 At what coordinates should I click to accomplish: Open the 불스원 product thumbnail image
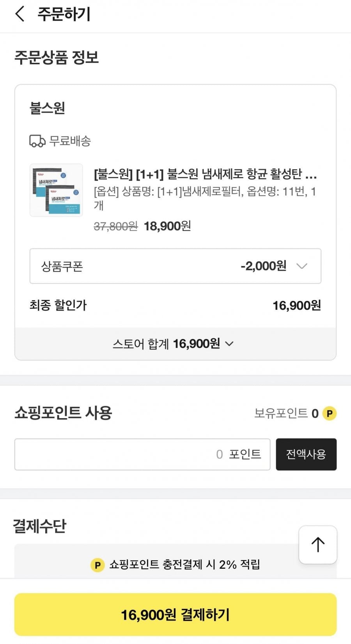tap(56, 190)
